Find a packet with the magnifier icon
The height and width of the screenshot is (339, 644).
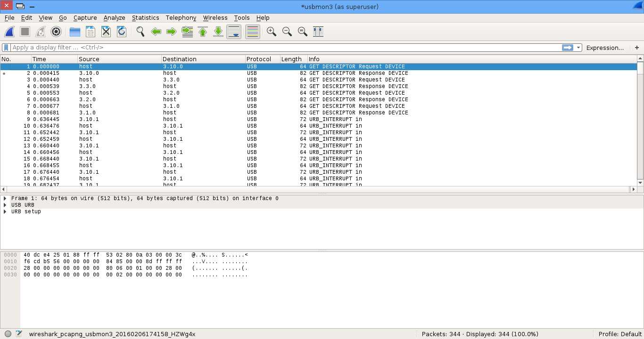140,32
